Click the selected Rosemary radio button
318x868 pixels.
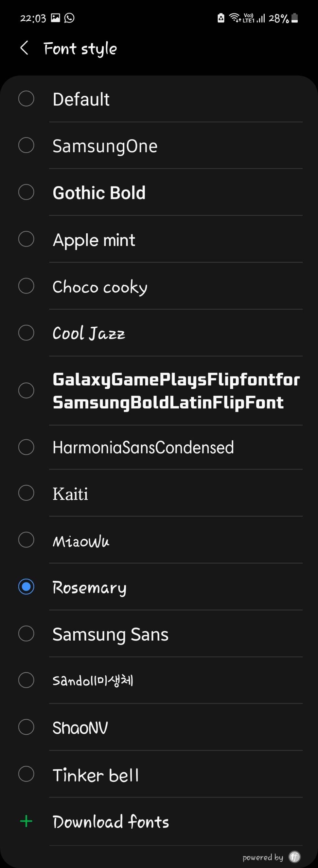tap(26, 587)
